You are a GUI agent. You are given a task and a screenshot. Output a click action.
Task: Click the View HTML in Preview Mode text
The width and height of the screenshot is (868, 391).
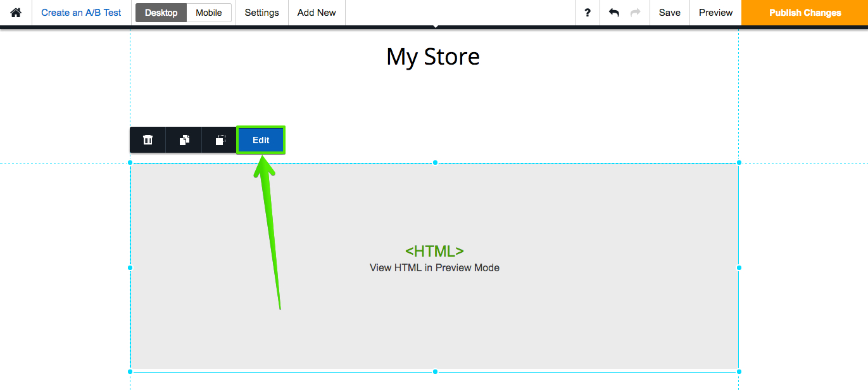coord(434,267)
